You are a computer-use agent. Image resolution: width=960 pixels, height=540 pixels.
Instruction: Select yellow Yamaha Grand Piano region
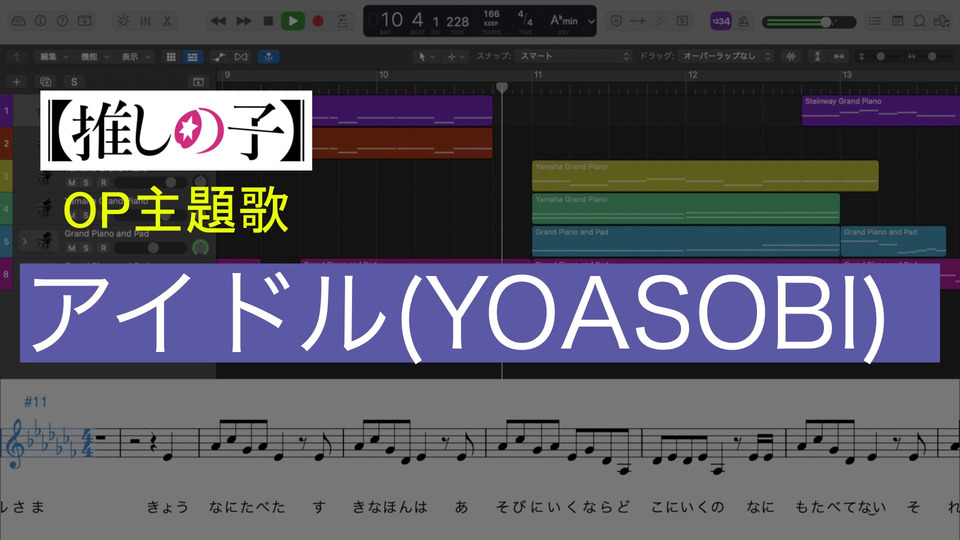(705, 176)
